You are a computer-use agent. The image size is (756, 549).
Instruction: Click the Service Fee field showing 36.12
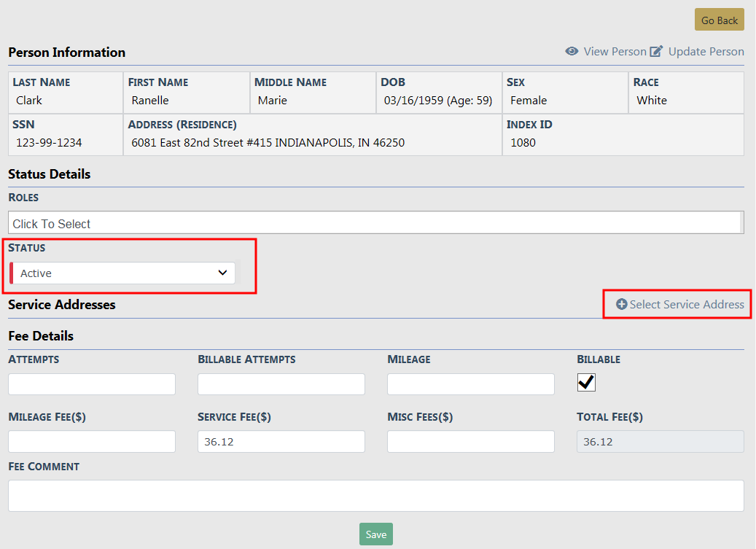281,441
